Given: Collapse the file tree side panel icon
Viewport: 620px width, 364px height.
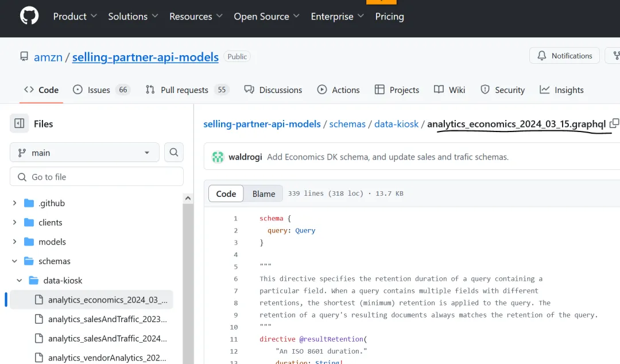Looking at the screenshot, I should [20, 123].
